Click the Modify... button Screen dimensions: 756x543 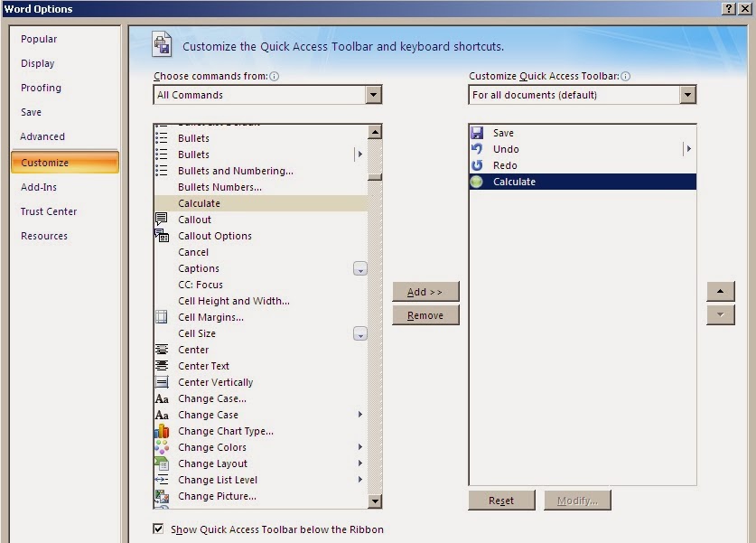577,500
